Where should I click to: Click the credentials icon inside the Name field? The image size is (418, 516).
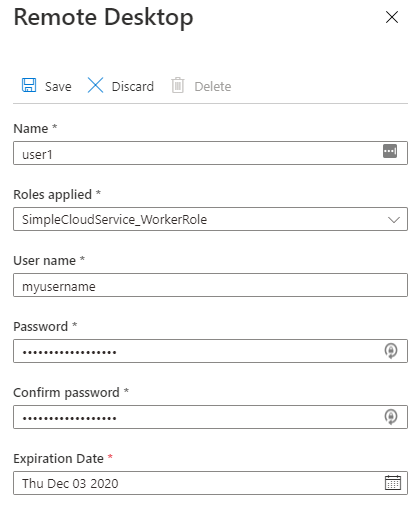pos(390,151)
